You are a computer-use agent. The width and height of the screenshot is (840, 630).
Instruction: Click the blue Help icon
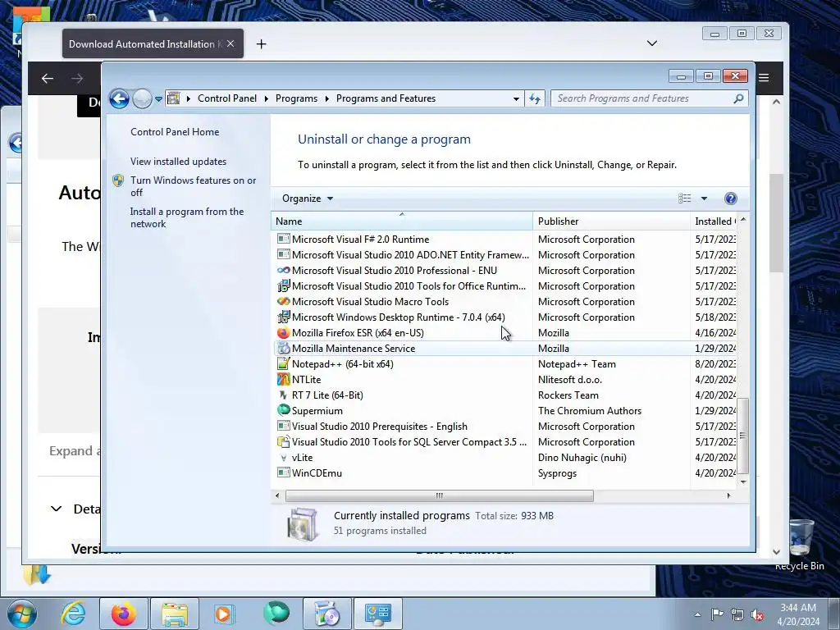730,199
